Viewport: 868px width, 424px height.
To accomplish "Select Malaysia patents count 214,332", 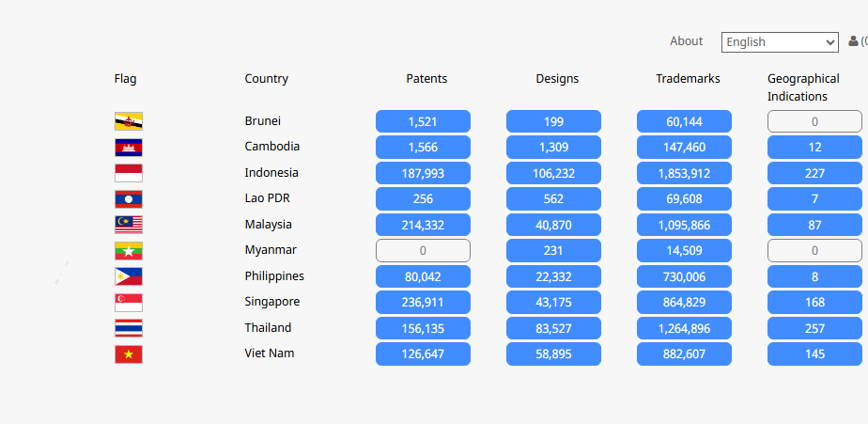I will tap(423, 225).
